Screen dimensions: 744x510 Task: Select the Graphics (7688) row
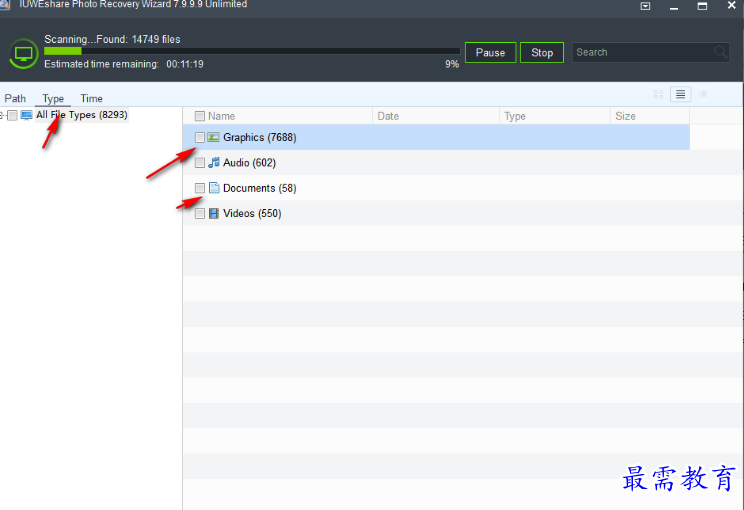tap(436, 138)
